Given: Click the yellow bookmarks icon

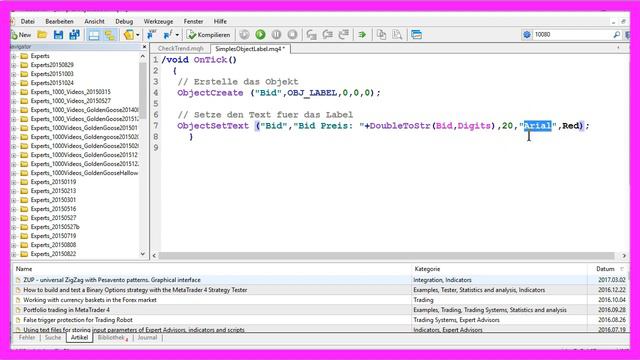Looking at the screenshot, I should point(129,35).
